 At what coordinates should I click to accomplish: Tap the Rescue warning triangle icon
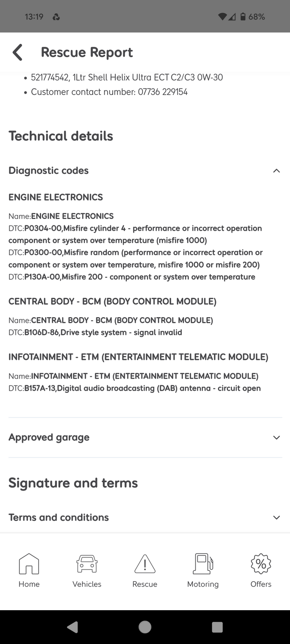click(145, 563)
